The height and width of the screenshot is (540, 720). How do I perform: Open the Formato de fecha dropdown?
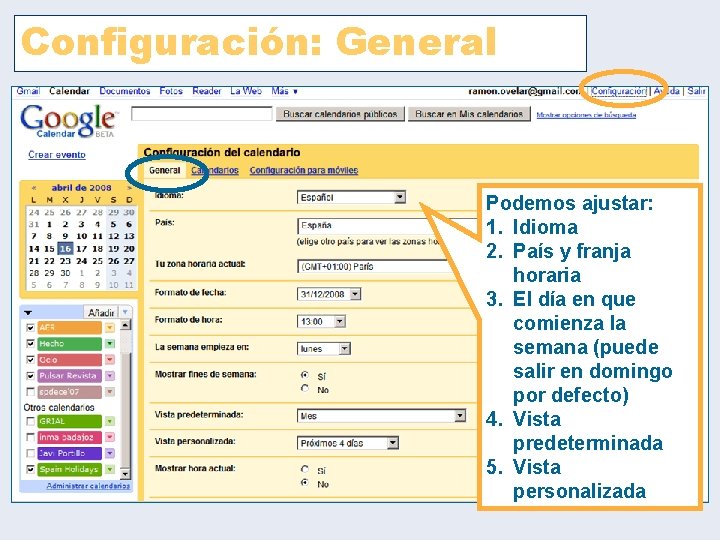point(329,294)
